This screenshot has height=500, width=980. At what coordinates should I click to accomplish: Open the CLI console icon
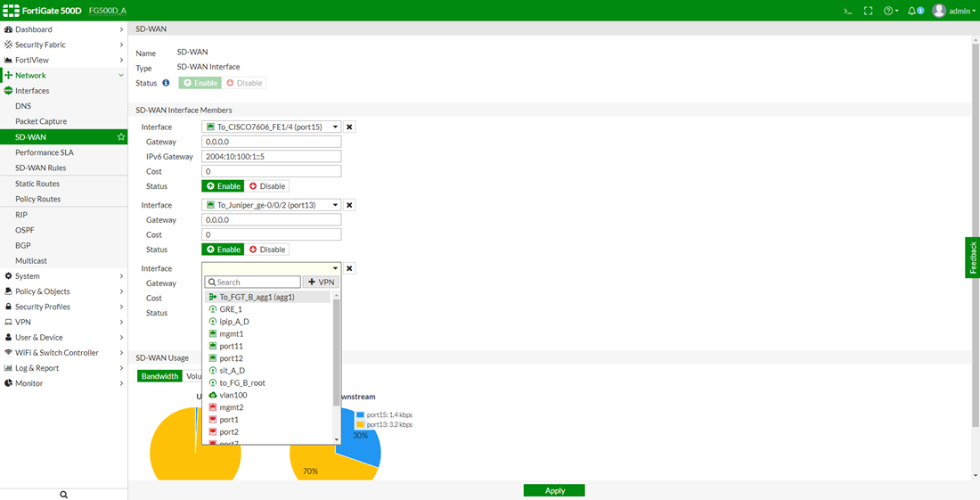coord(847,11)
